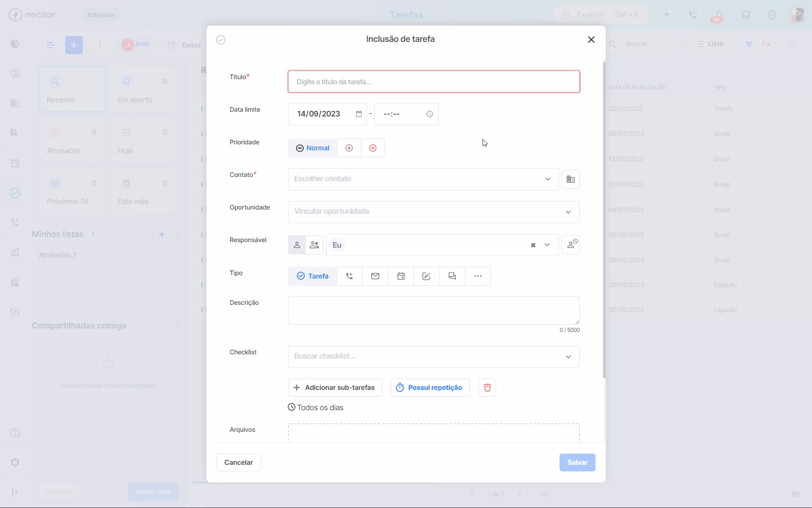Select the Tarefa type tab
The width and height of the screenshot is (812, 508).
(x=313, y=276)
